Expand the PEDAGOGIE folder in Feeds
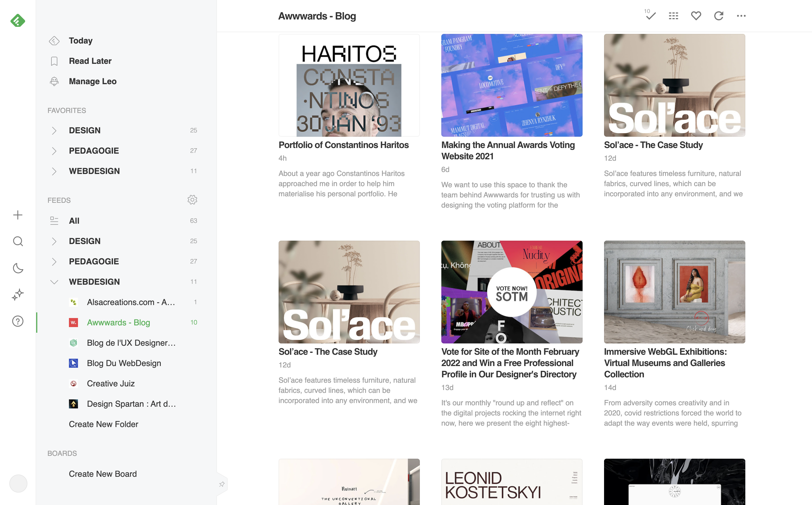 click(54, 262)
